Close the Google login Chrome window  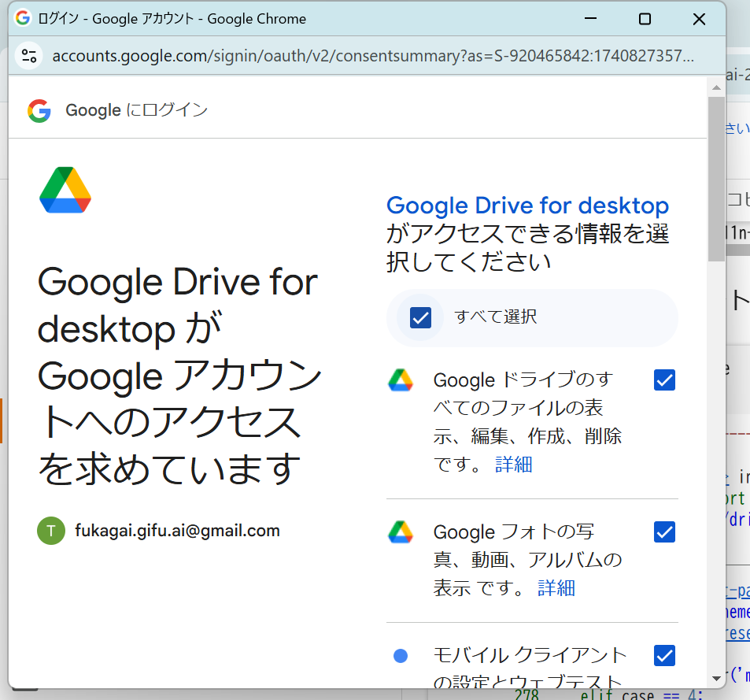[699, 19]
